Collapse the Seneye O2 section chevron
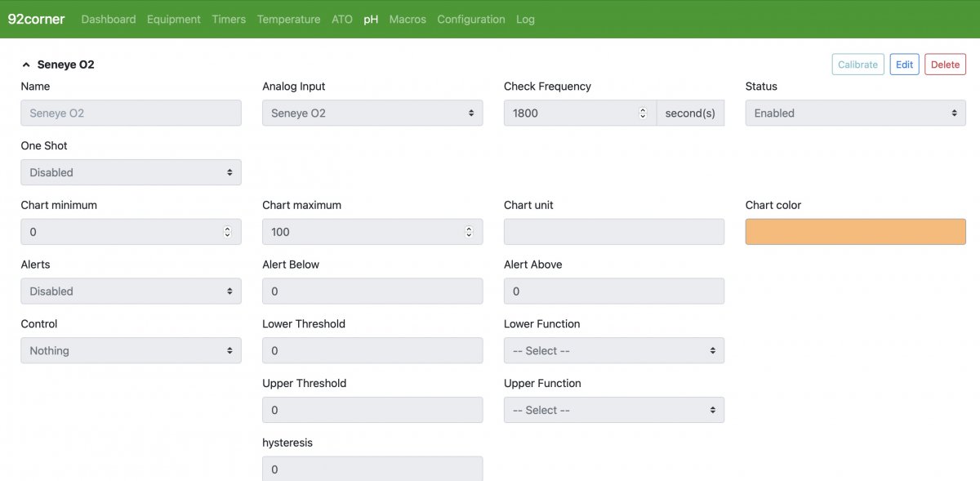The width and height of the screenshot is (980, 481). pyautogui.click(x=26, y=65)
